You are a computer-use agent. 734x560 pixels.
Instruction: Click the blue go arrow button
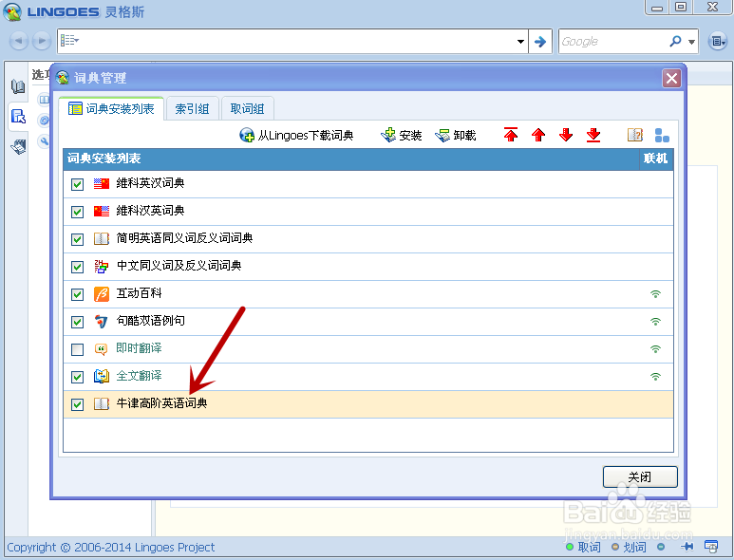(x=540, y=41)
